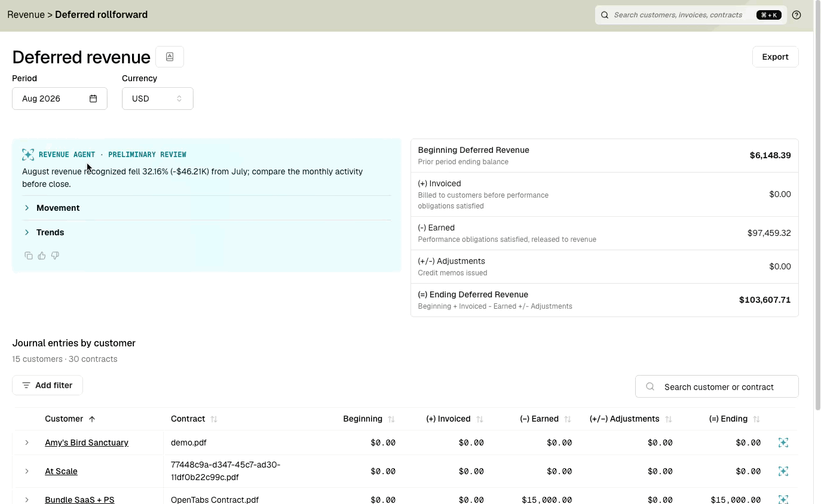Sort by (=) Ending column arrows
The height and width of the screenshot is (504, 821).
pos(756,419)
